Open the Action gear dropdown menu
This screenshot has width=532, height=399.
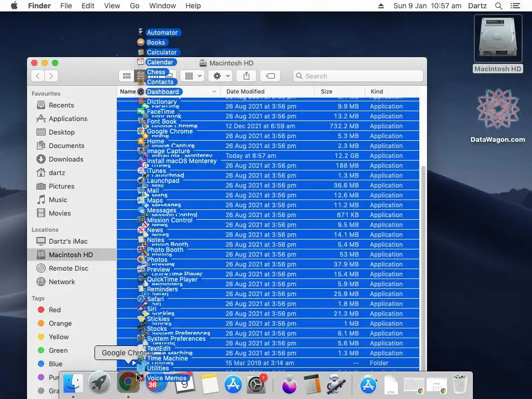[220, 76]
